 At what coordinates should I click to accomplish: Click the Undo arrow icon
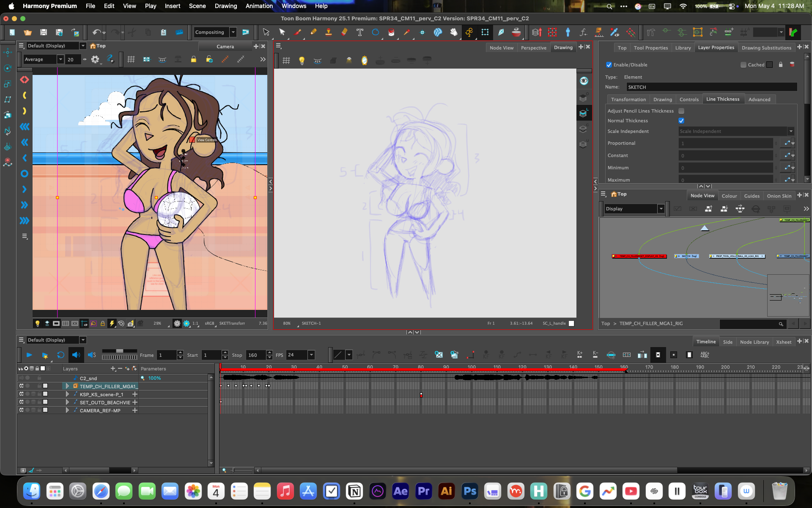click(x=97, y=32)
